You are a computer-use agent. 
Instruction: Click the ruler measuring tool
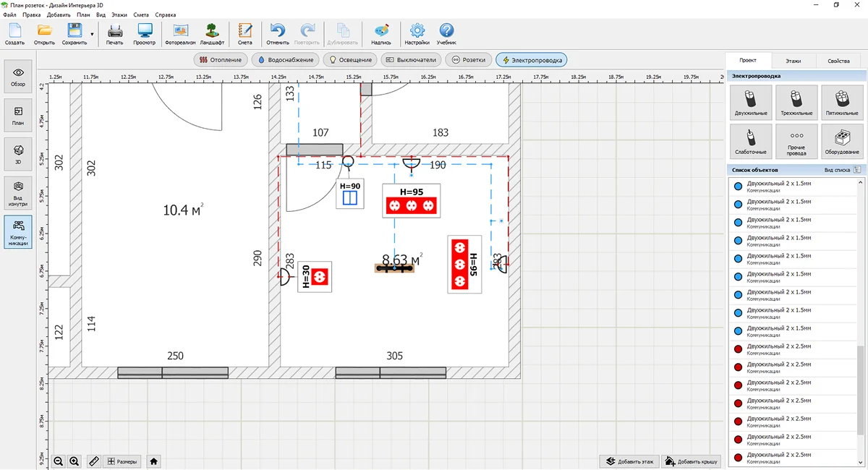coord(93,461)
